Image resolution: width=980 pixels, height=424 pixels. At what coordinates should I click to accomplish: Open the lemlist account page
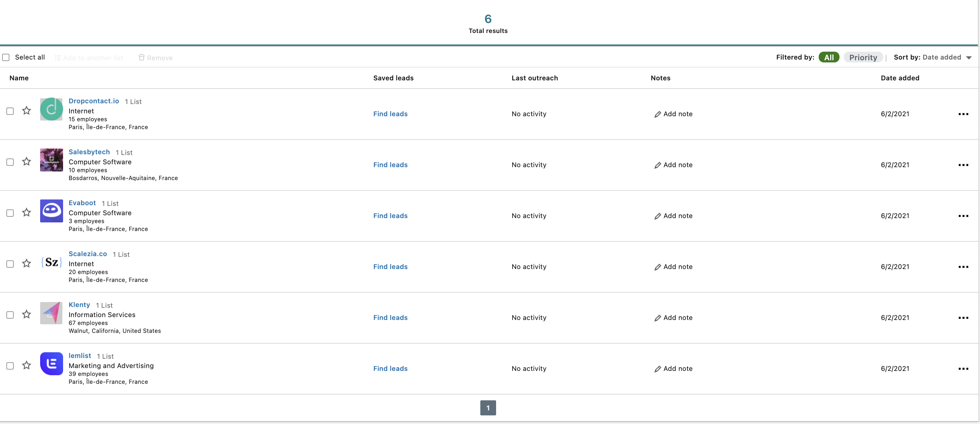pyautogui.click(x=80, y=356)
